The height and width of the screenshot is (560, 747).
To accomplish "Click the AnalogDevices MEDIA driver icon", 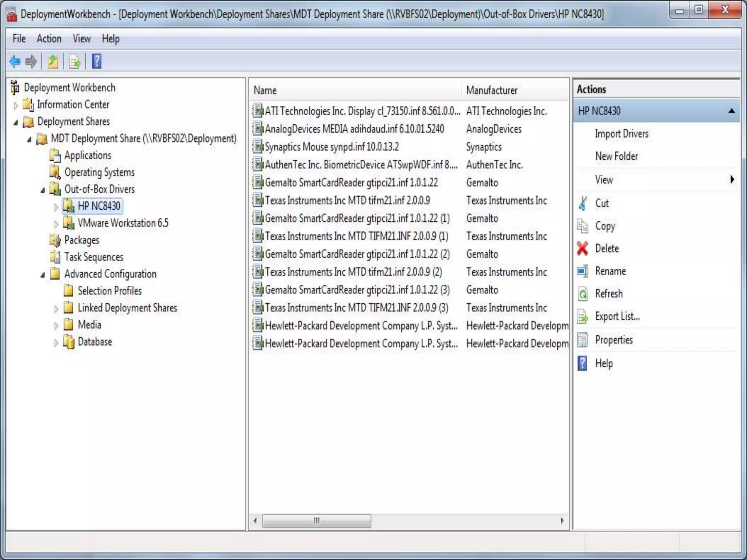I will (258, 129).
